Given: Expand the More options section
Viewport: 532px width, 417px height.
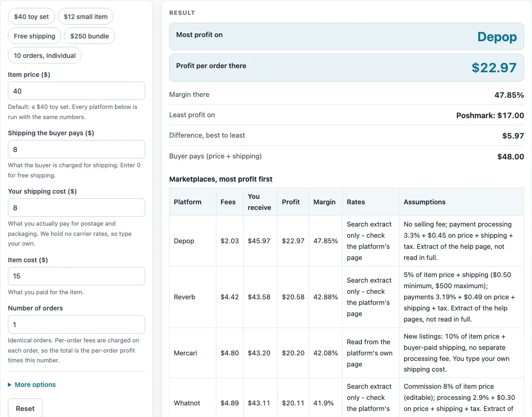Looking at the screenshot, I should click(x=32, y=385).
